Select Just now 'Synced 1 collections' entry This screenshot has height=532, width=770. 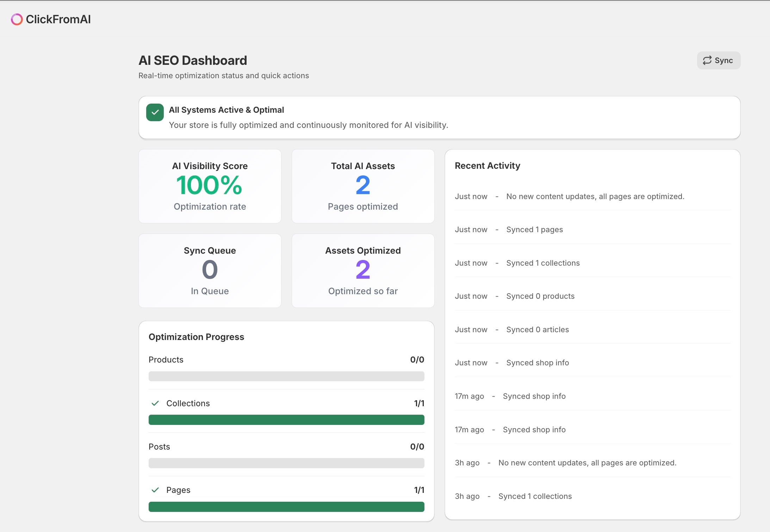(592, 263)
